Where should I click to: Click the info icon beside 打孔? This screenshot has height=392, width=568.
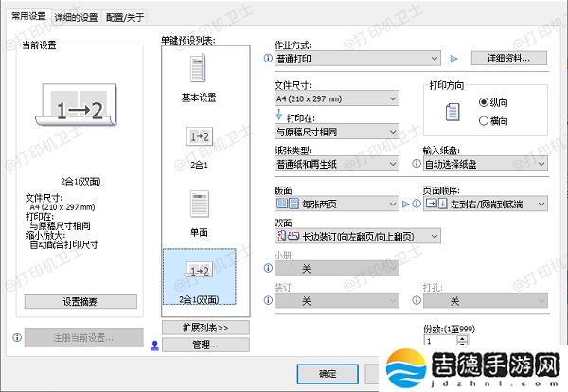417,300
